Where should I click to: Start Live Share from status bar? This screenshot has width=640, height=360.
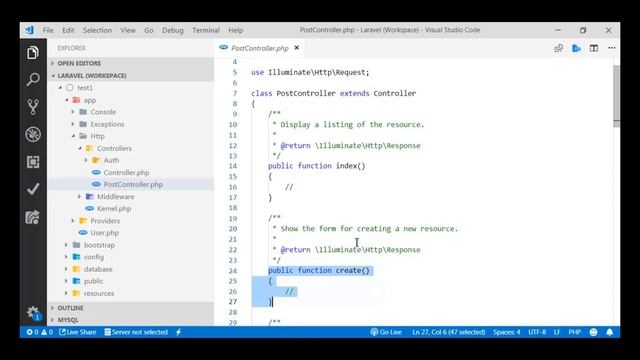[78, 332]
